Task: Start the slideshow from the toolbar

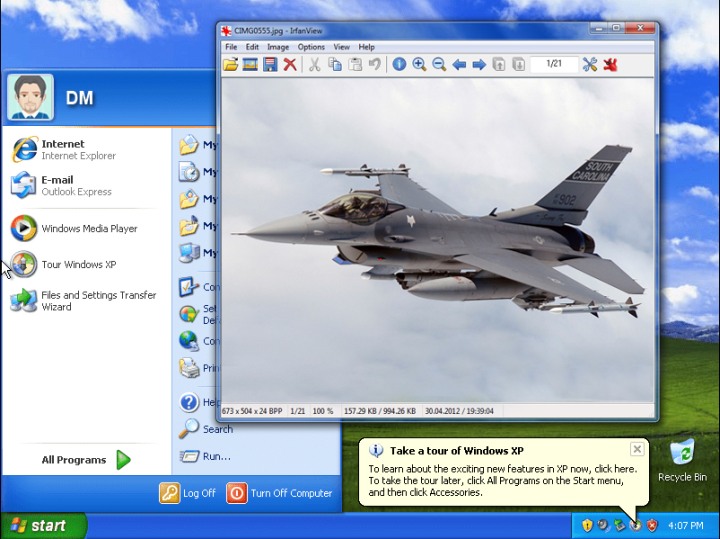Action: point(250,64)
